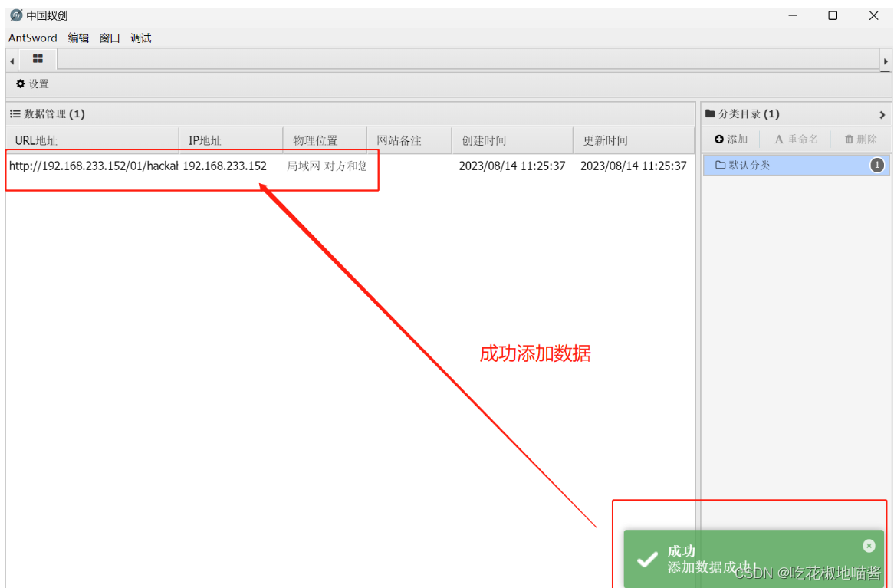Click the right tab scroll arrow
The height and width of the screenshot is (588, 894).
click(x=886, y=61)
